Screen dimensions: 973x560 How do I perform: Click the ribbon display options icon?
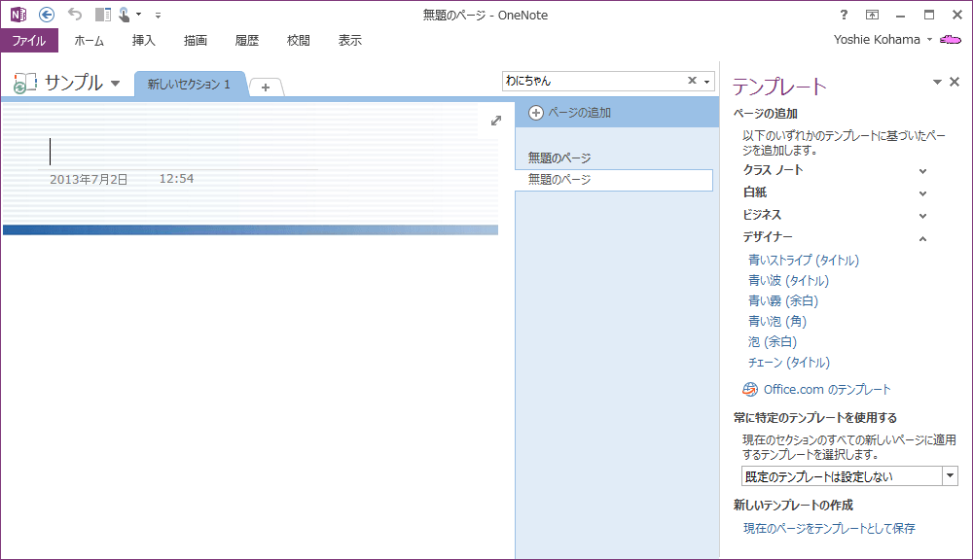[872, 15]
